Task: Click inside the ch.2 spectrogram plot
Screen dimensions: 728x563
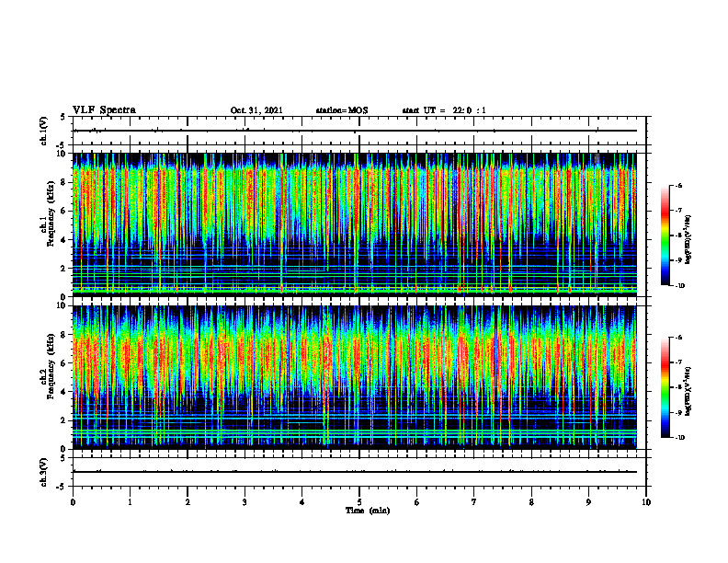Action: (x=355, y=377)
